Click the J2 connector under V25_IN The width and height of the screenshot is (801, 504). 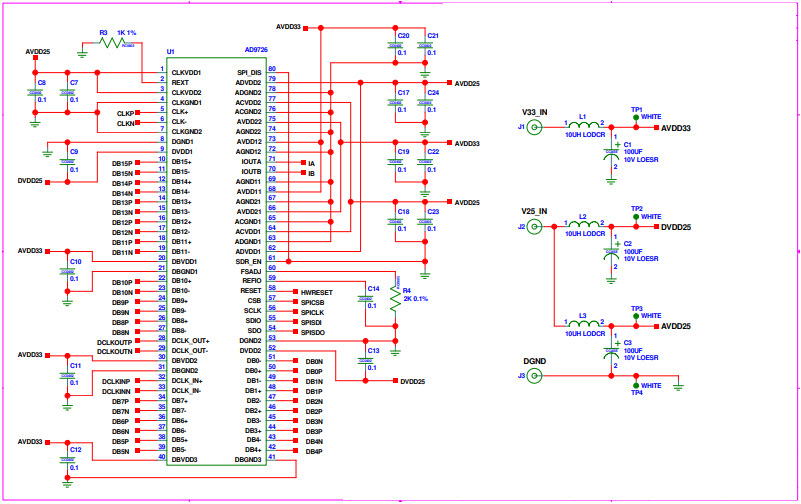point(535,227)
